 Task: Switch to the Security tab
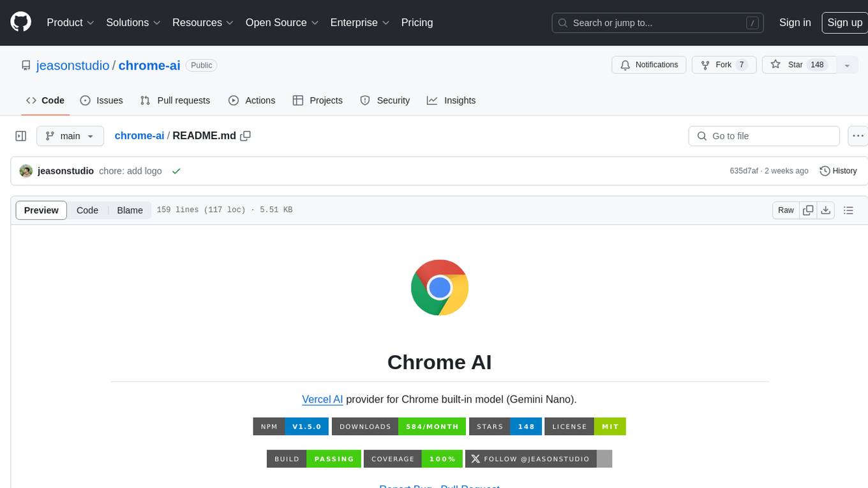click(385, 100)
